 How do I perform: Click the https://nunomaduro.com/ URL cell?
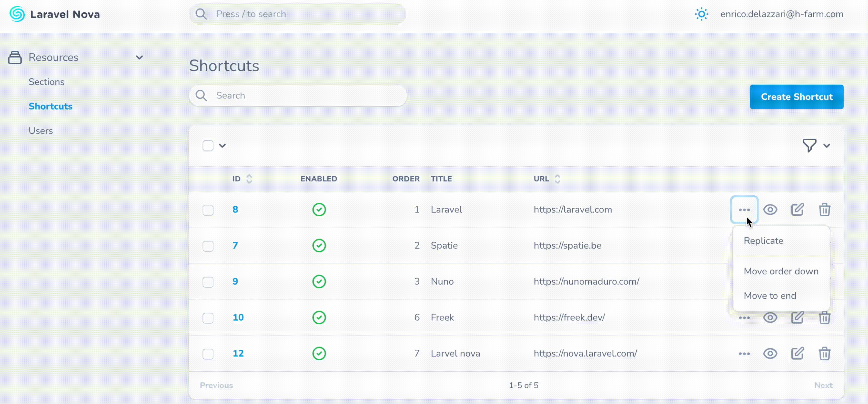pos(586,281)
